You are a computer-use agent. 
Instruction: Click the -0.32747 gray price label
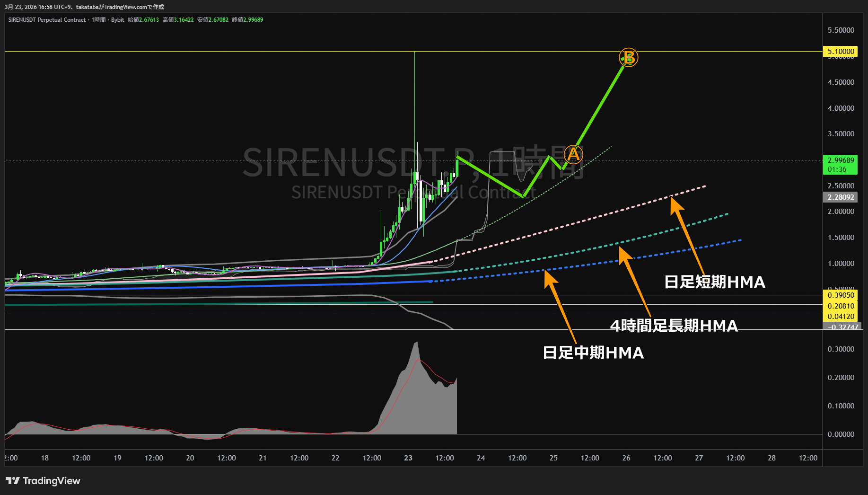tap(842, 327)
